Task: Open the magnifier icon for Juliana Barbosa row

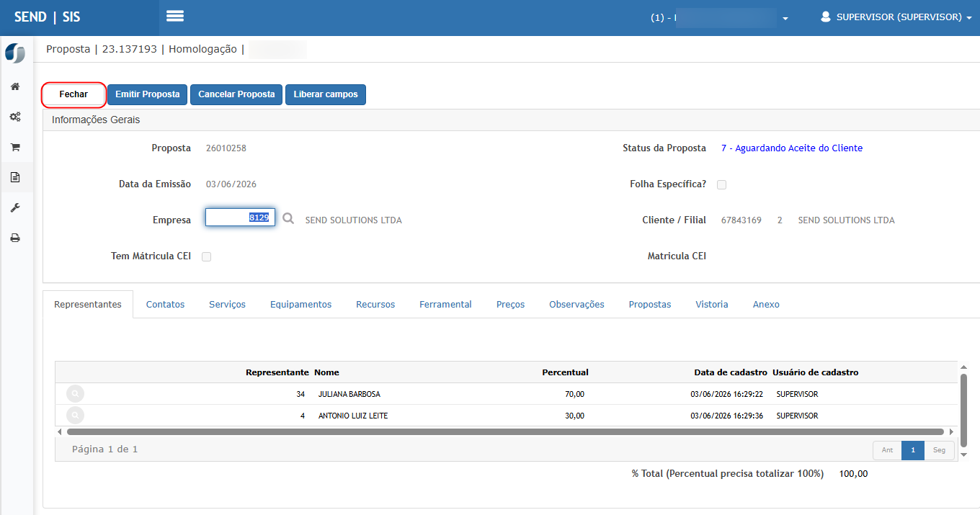Action: (75, 394)
